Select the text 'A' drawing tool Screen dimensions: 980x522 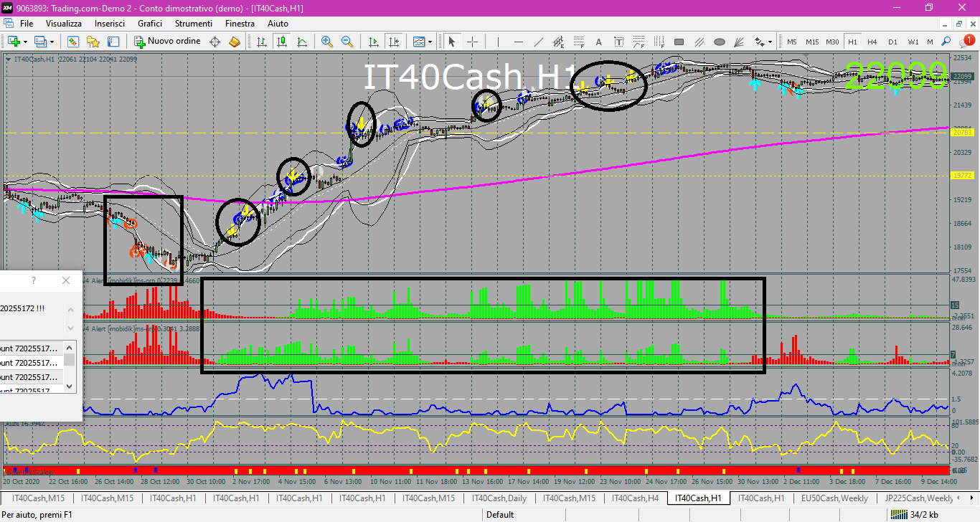(x=598, y=42)
